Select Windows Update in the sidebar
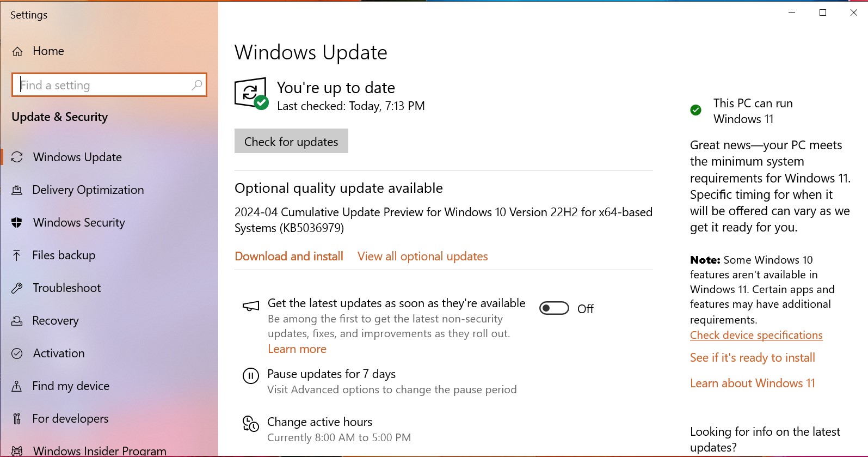 pos(77,157)
